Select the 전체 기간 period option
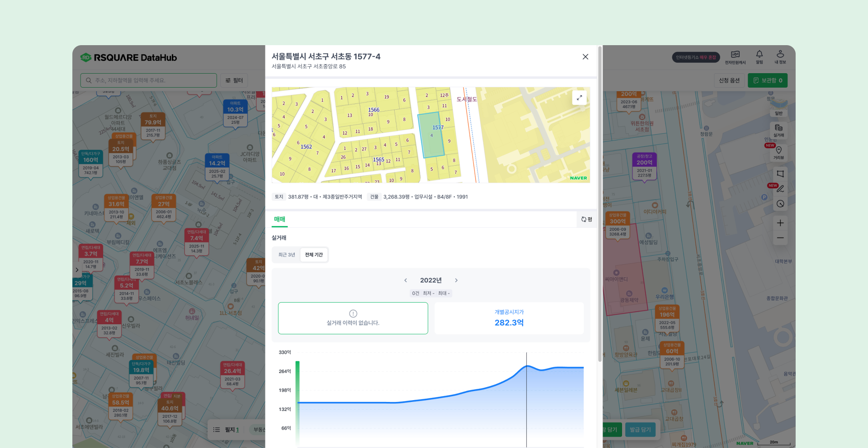868x448 pixels. click(x=314, y=255)
